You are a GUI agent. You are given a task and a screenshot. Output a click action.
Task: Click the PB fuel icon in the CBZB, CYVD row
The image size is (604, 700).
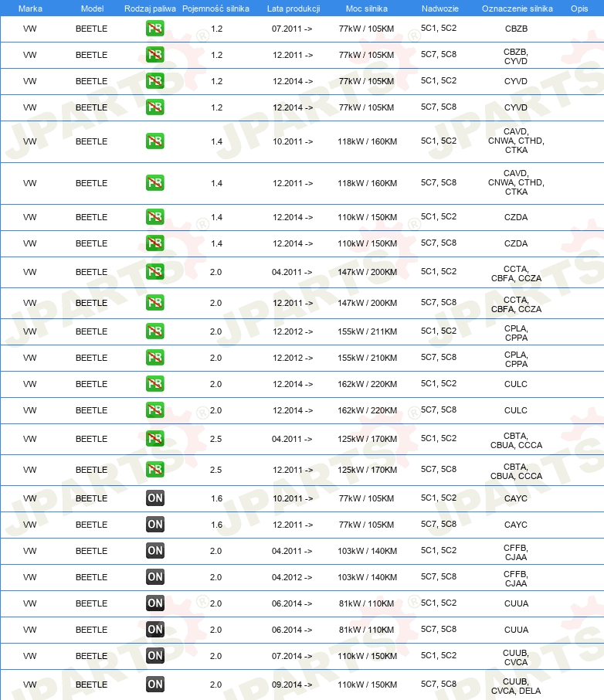pos(155,54)
